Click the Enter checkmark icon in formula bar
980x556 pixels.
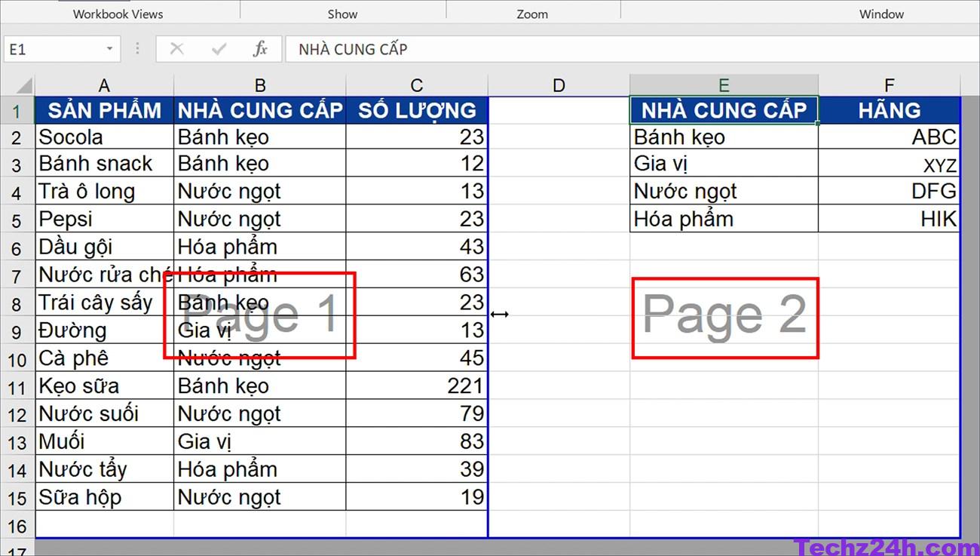tap(219, 49)
